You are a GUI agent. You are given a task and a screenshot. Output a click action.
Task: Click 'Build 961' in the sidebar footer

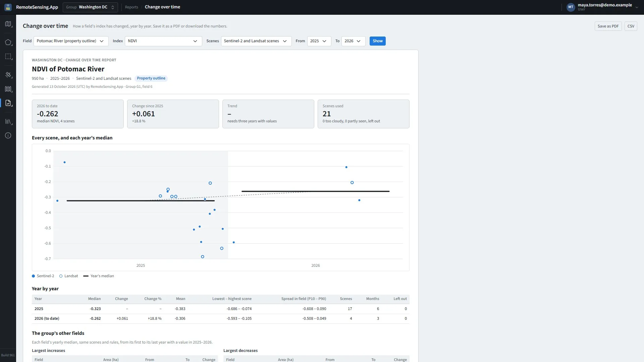[x=8, y=355]
